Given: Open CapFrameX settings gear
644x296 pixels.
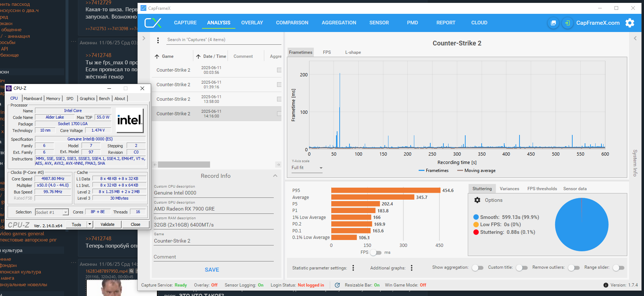Looking at the screenshot, I should click(630, 23).
